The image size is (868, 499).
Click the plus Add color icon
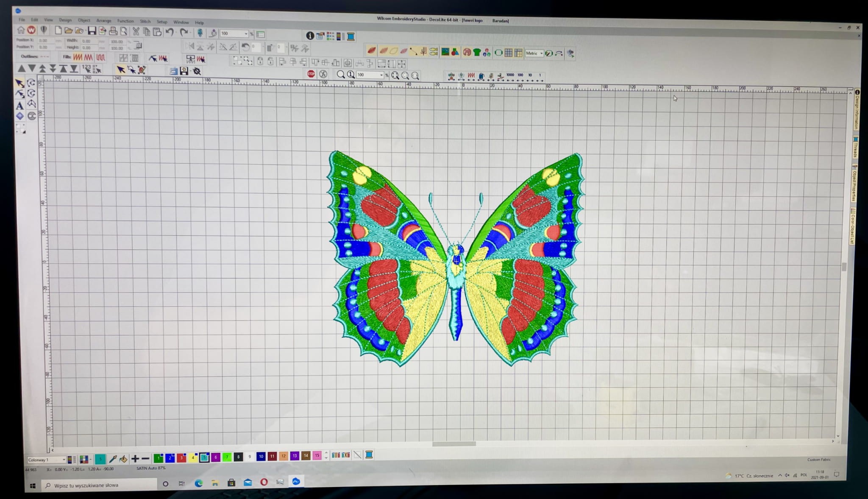tap(135, 459)
